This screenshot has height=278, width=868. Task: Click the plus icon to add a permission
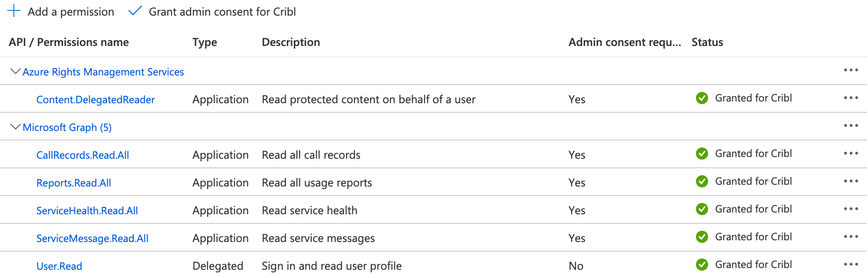[x=14, y=11]
